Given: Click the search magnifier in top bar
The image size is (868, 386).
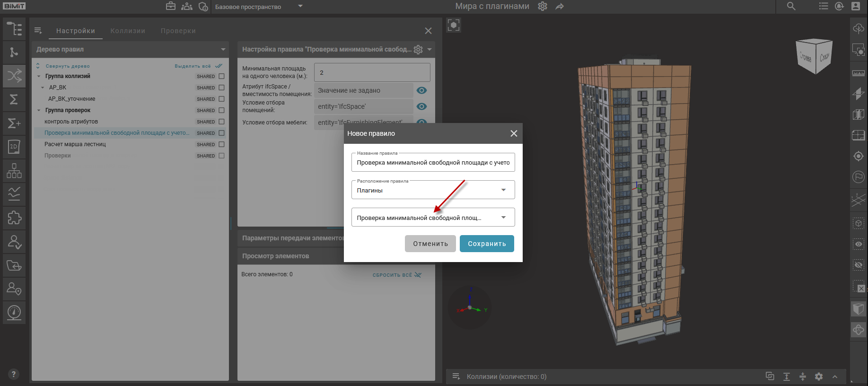Looking at the screenshot, I should click(791, 7).
